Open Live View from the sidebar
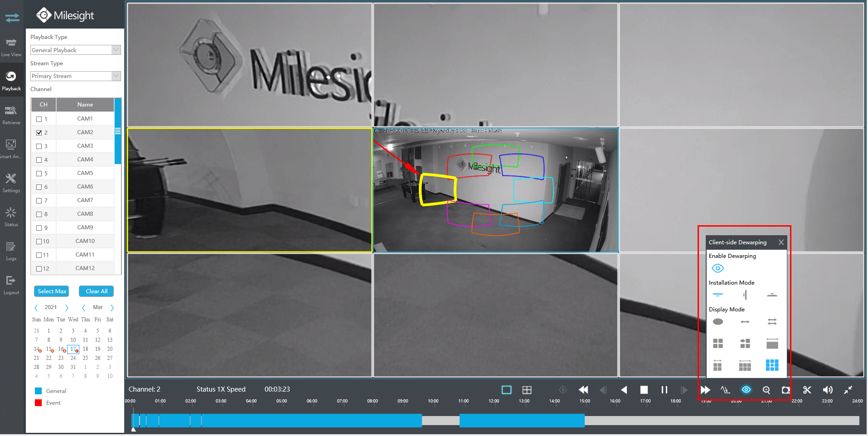Viewport: 868px width, 436px height. pyautogui.click(x=11, y=47)
